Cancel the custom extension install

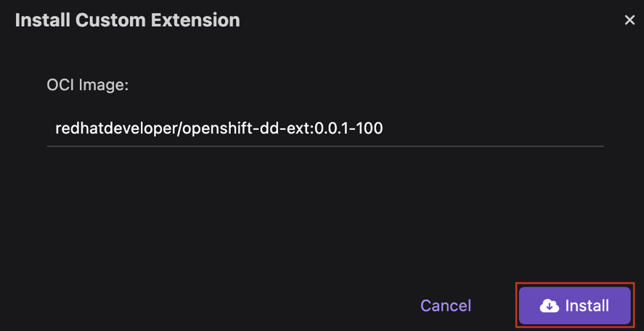pos(445,306)
